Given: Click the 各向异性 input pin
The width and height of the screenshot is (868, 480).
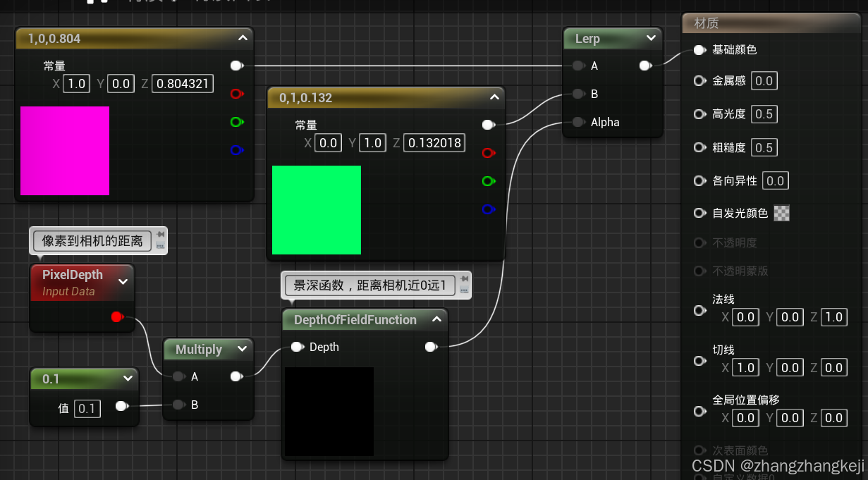Looking at the screenshot, I should (699, 181).
